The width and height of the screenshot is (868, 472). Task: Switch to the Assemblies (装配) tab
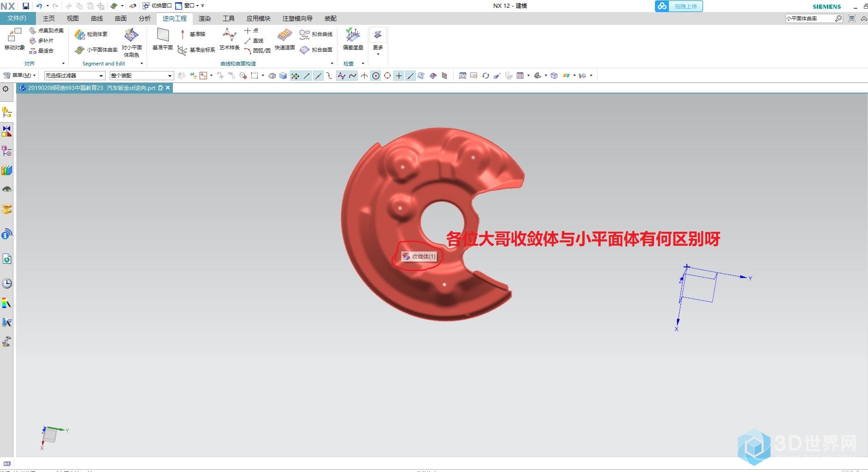point(331,18)
